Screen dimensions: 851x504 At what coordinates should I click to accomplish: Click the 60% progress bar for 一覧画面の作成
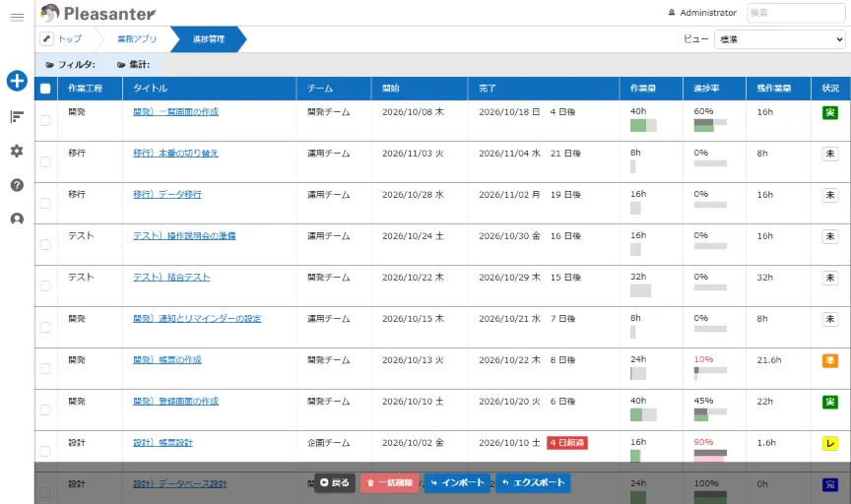(x=710, y=125)
